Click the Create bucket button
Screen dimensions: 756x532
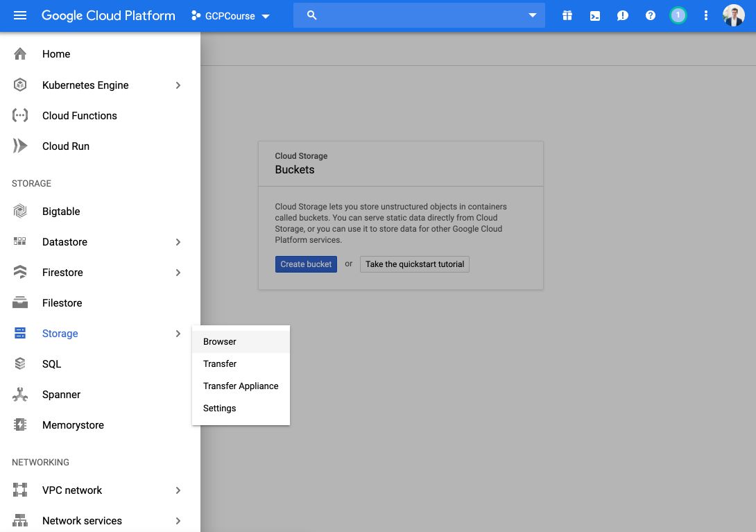coord(306,264)
